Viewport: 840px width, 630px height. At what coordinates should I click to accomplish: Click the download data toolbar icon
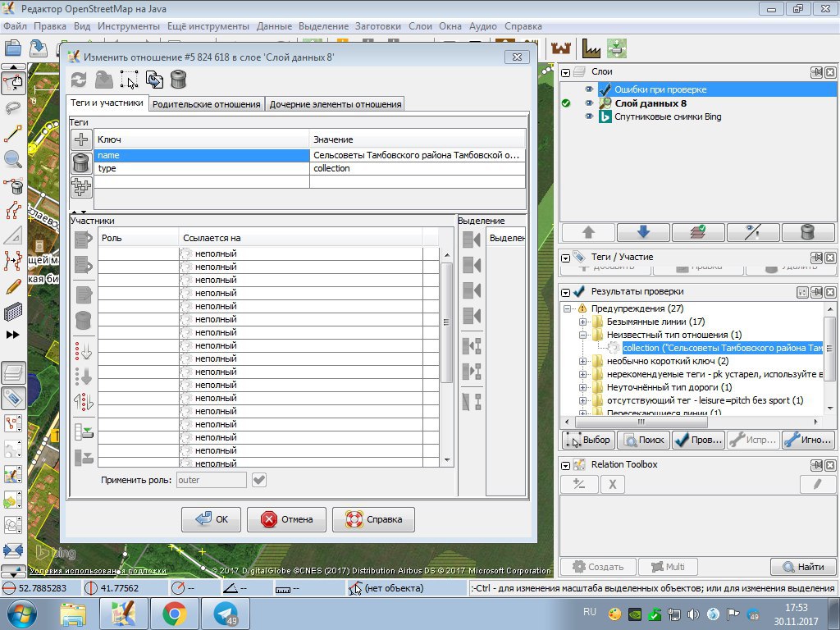[x=38, y=48]
